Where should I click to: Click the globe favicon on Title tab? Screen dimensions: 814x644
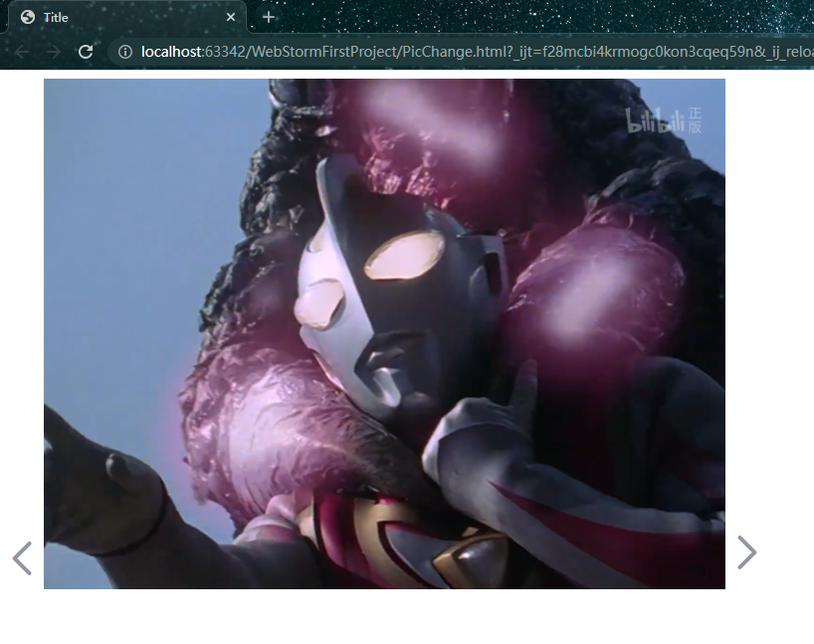[28, 17]
